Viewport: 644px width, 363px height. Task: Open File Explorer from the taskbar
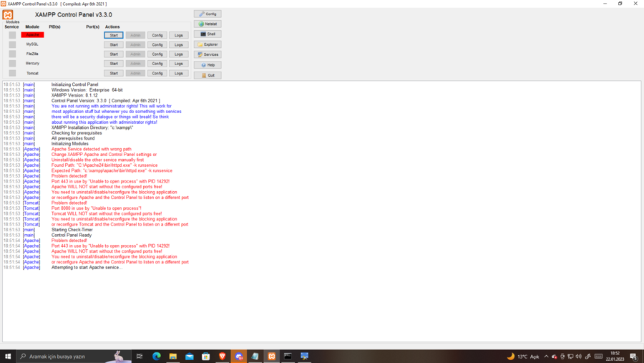coord(173,357)
